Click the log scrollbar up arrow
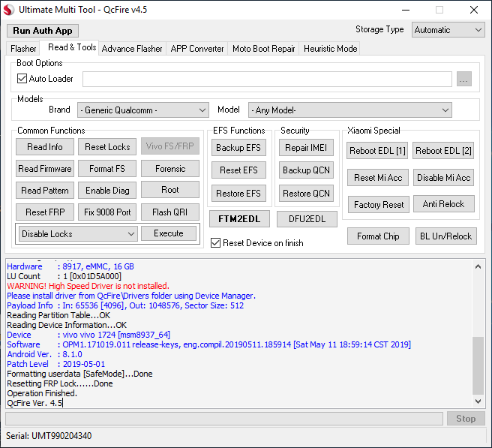Screen dimensions: 492x448 point(478,266)
